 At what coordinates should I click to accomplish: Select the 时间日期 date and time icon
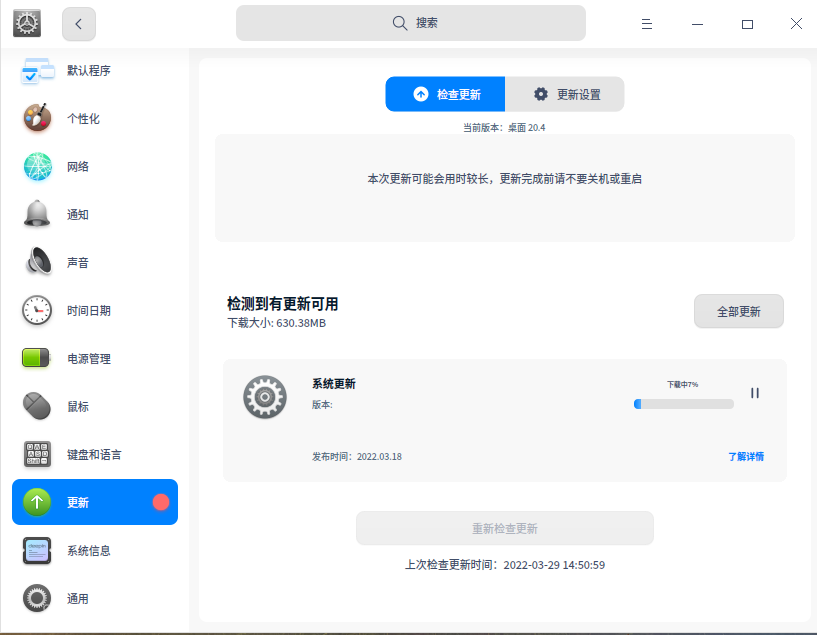pyautogui.click(x=37, y=310)
